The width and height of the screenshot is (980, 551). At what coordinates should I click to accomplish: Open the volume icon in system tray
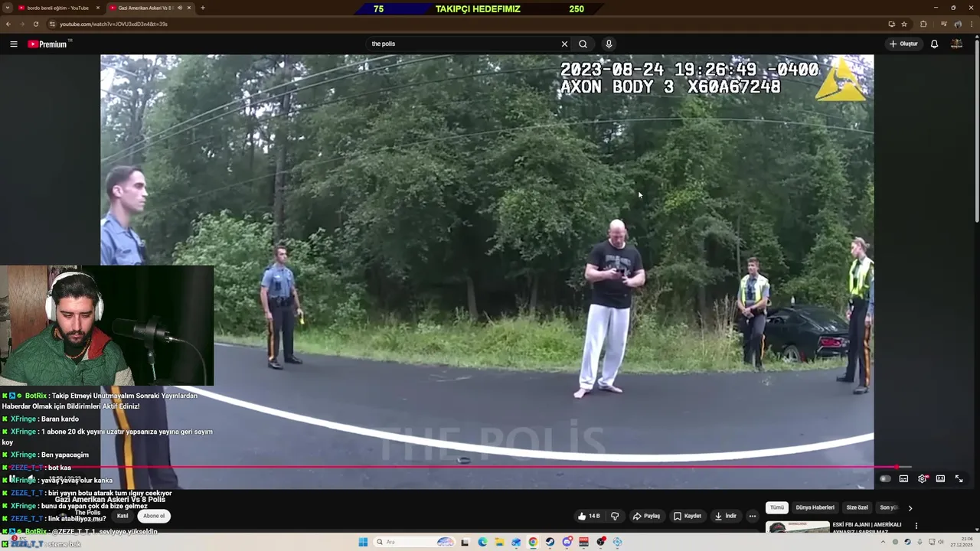coord(940,542)
